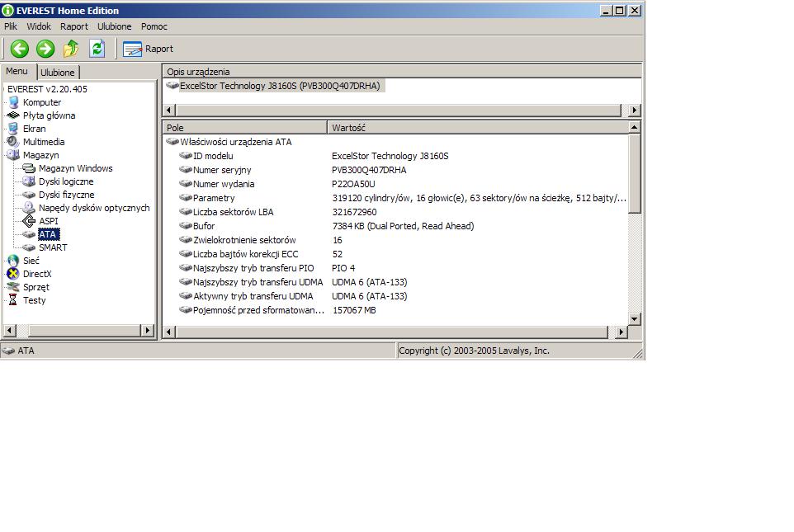Click the Pole column header
Image resolution: width=794 pixels, height=532 pixels.
(x=245, y=128)
